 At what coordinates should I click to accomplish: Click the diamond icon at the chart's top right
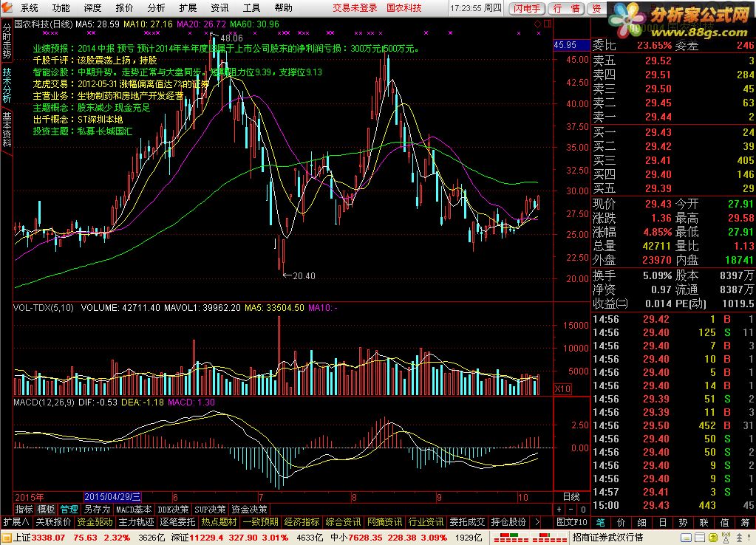(x=537, y=24)
